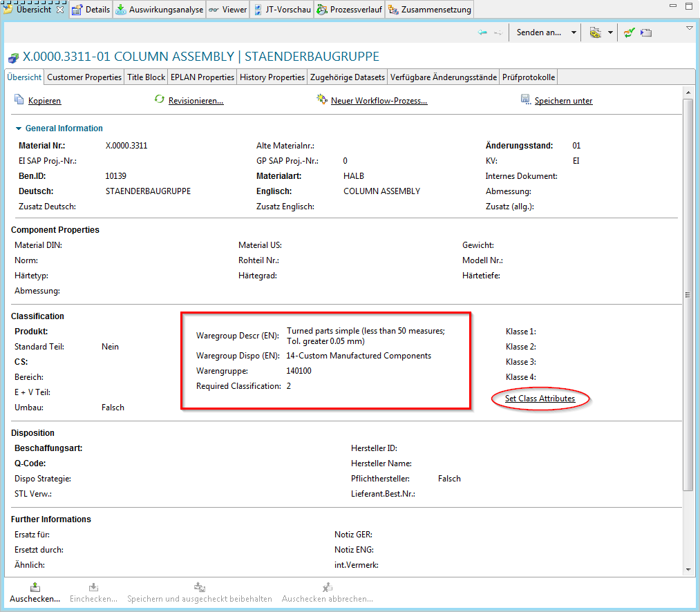Click the Revisionieren link
Screen dimensions: 700x612
click(196, 101)
